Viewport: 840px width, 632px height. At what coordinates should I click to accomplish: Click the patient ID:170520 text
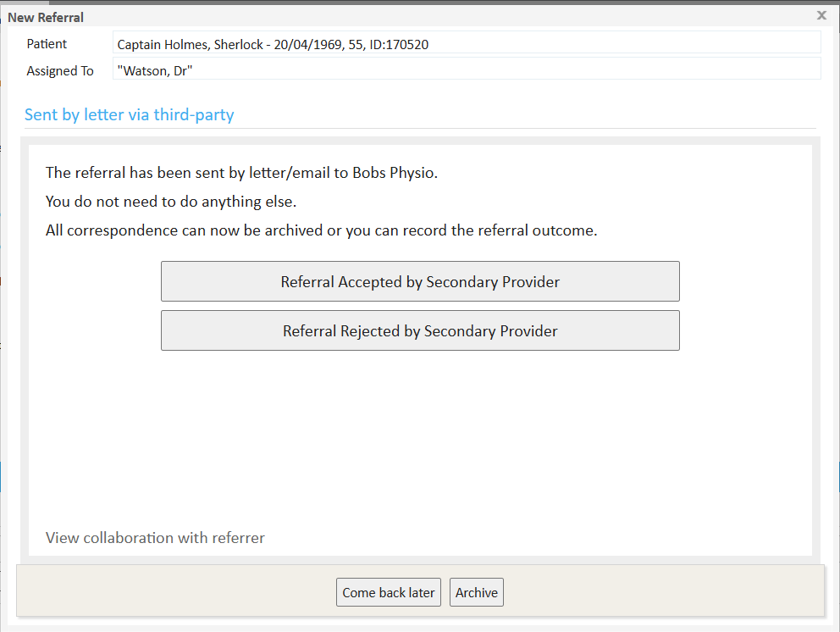(x=399, y=44)
